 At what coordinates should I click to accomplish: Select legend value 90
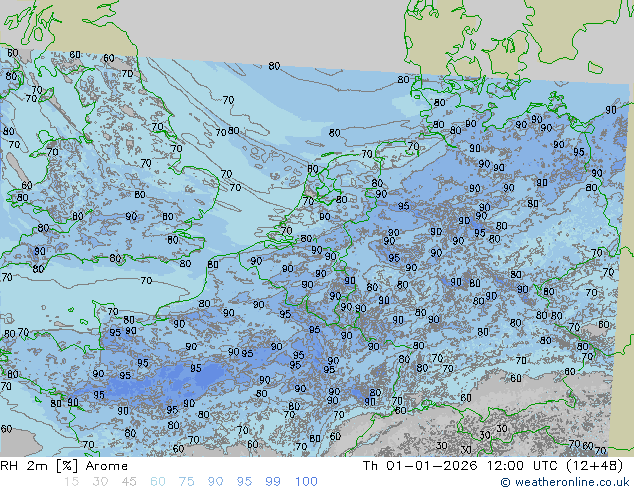click(x=215, y=482)
